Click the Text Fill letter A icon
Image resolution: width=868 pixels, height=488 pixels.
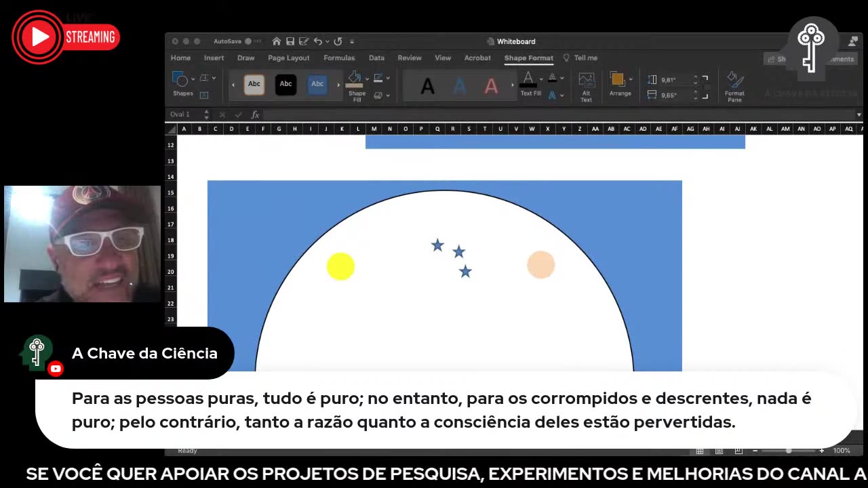pyautogui.click(x=528, y=79)
